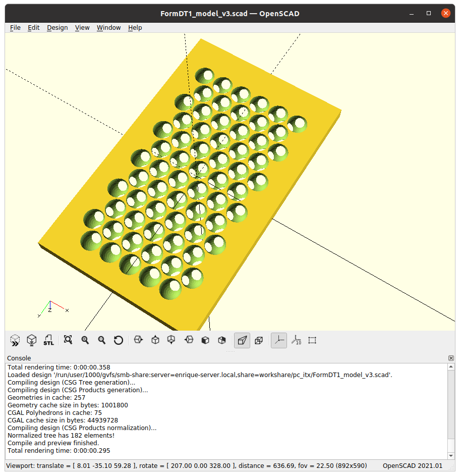Switch to Back view
The width and height of the screenshot is (460, 476).
coord(222,340)
